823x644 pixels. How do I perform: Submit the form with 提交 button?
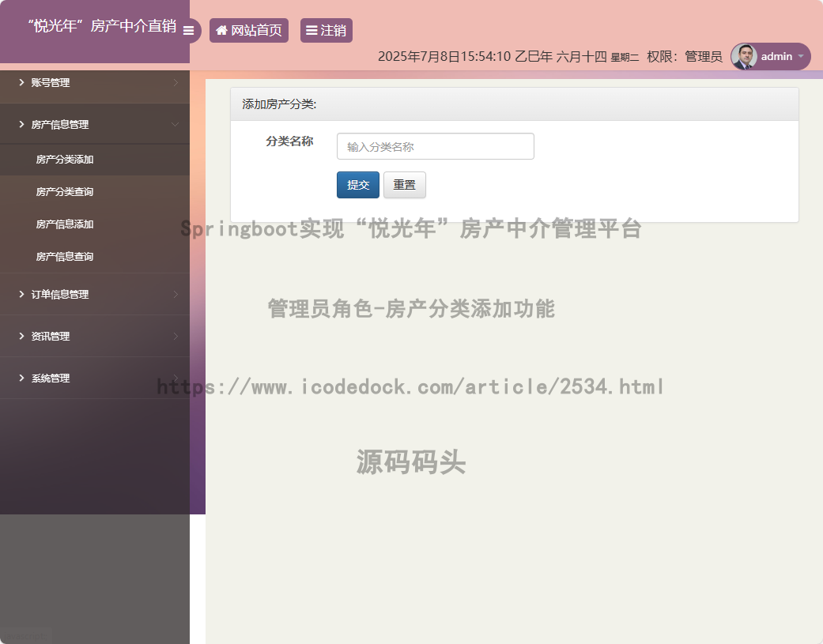[358, 185]
